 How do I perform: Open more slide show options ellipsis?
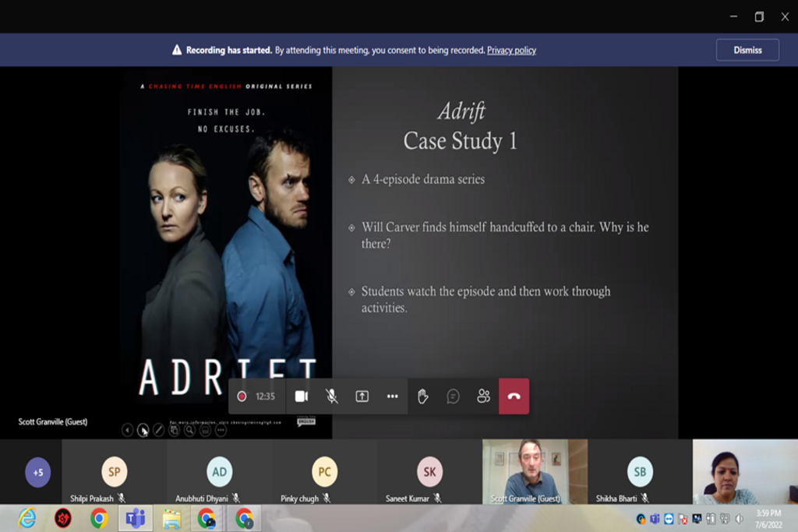tap(221, 430)
